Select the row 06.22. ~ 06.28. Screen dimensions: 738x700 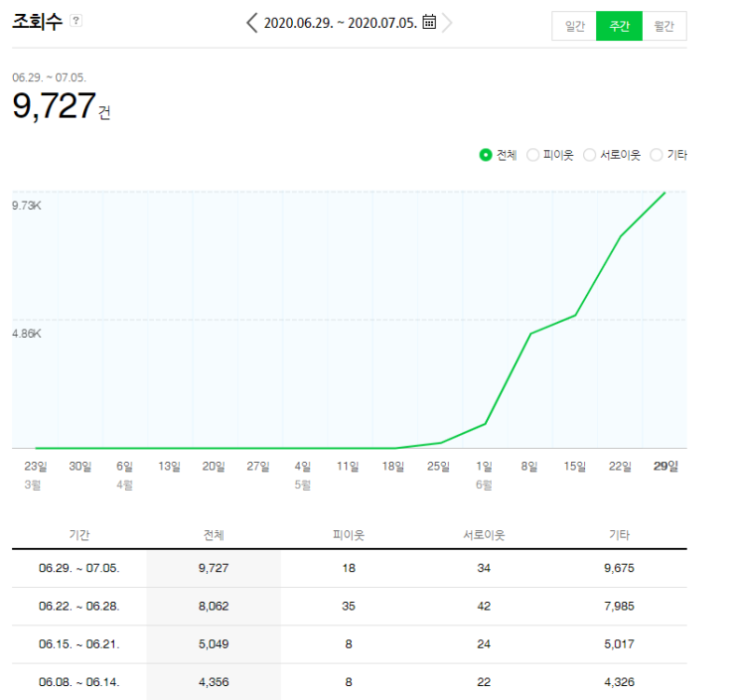[350, 607]
